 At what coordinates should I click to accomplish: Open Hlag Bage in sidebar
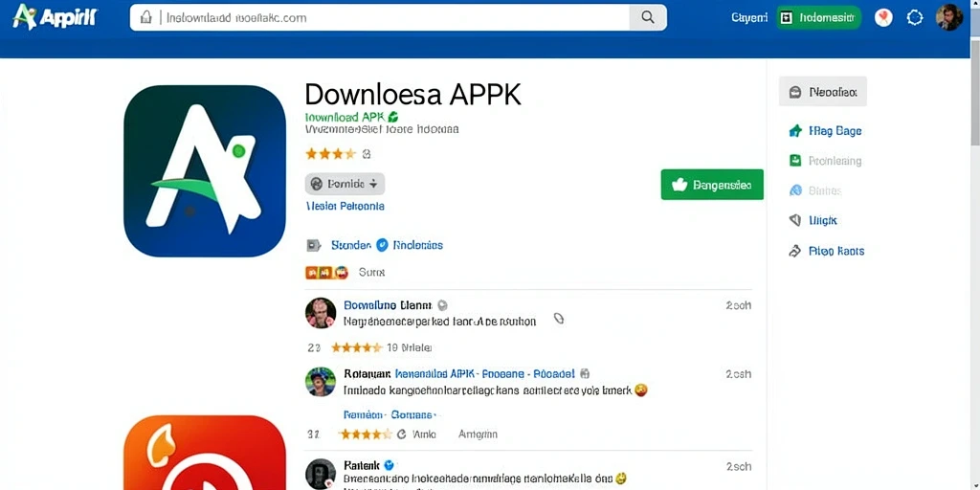[x=835, y=130]
